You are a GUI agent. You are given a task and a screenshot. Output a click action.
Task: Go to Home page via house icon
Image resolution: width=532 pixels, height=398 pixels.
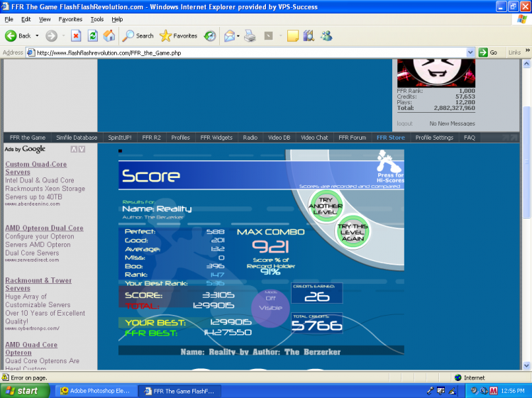109,35
